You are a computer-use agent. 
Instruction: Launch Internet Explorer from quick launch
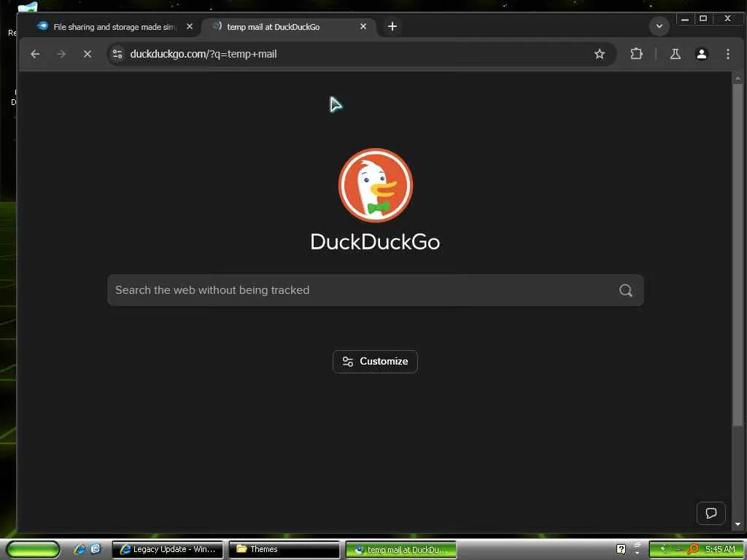tap(79, 549)
